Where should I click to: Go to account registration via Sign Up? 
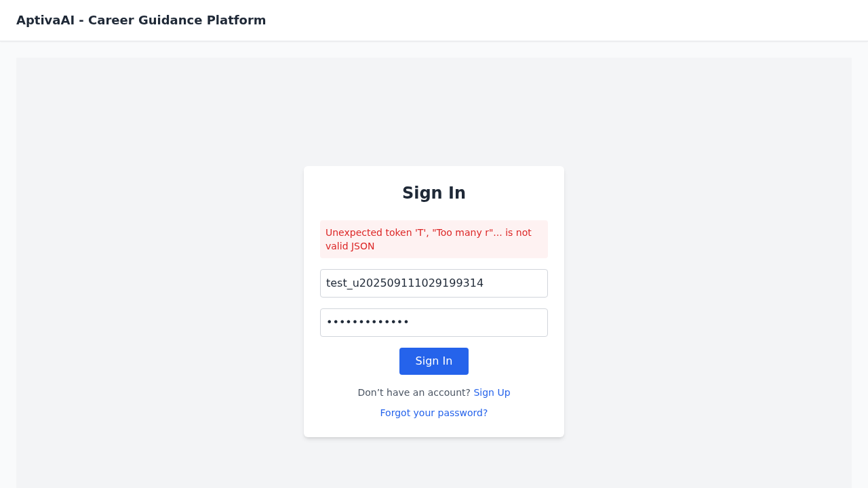[492, 392]
